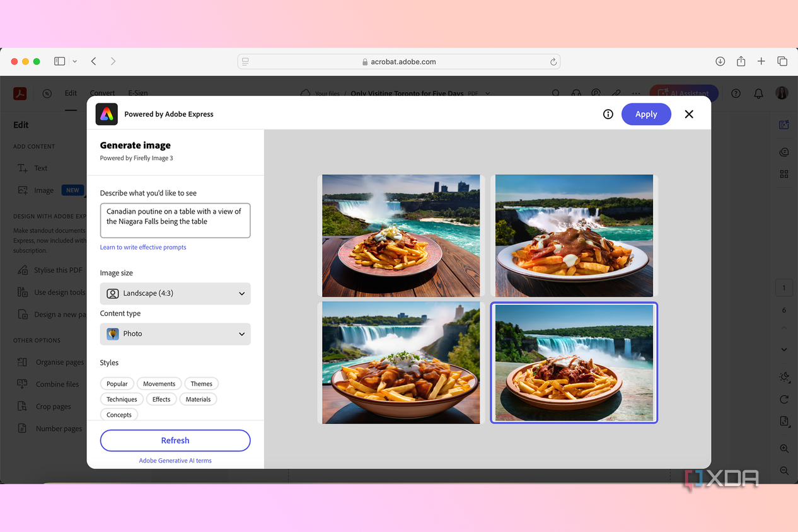Click Organise pages in Edit panel
This screenshot has height=532, width=798.
51,362
